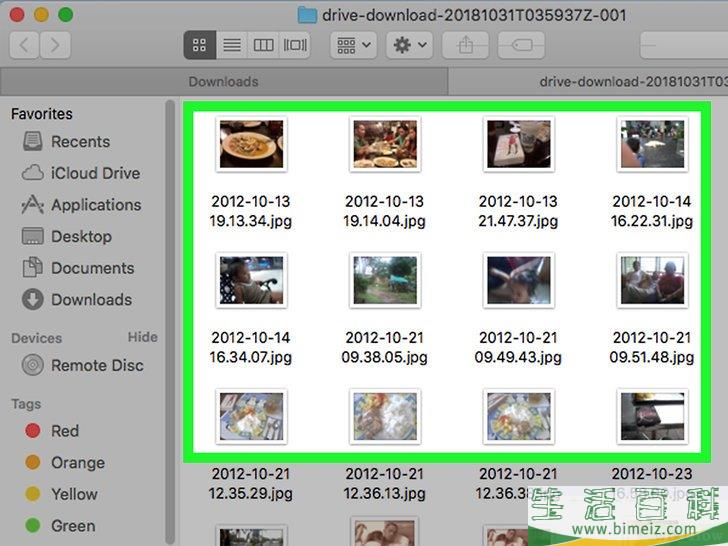The image size is (728, 546).
Task: Switch to list view
Action: pos(232,45)
